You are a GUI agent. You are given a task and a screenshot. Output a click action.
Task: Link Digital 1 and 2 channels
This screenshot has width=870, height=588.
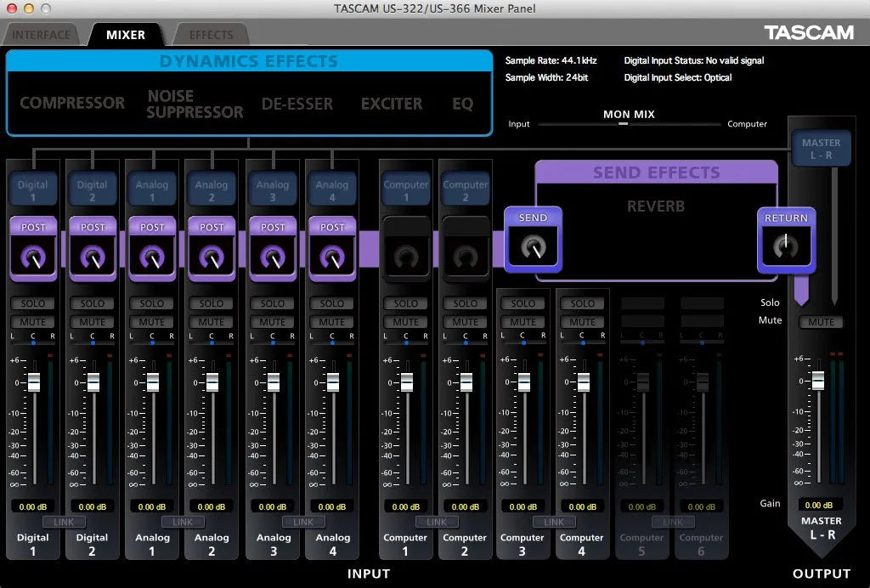click(x=64, y=522)
